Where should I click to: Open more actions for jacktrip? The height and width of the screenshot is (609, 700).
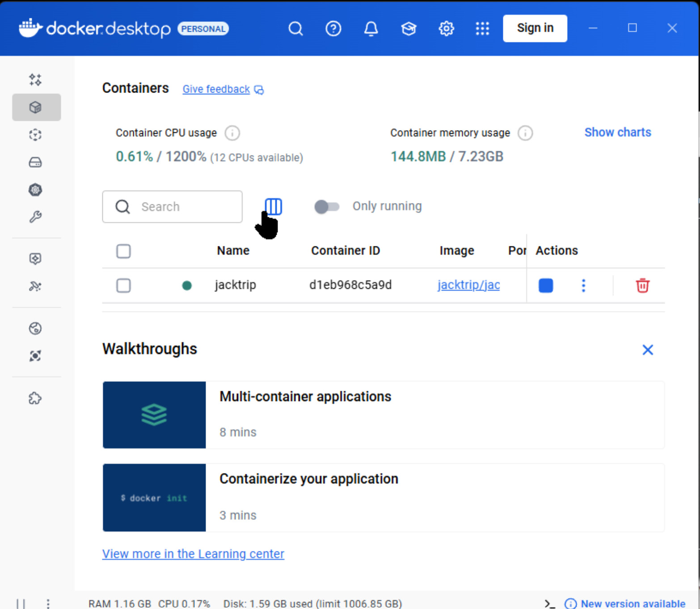pyautogui.click(x=583, y=285)
